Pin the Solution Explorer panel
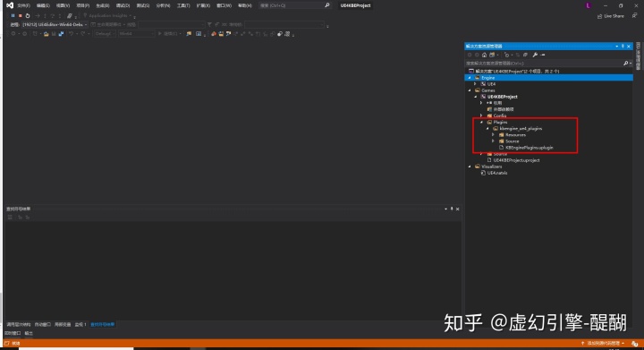 click(x=623, y=46)
